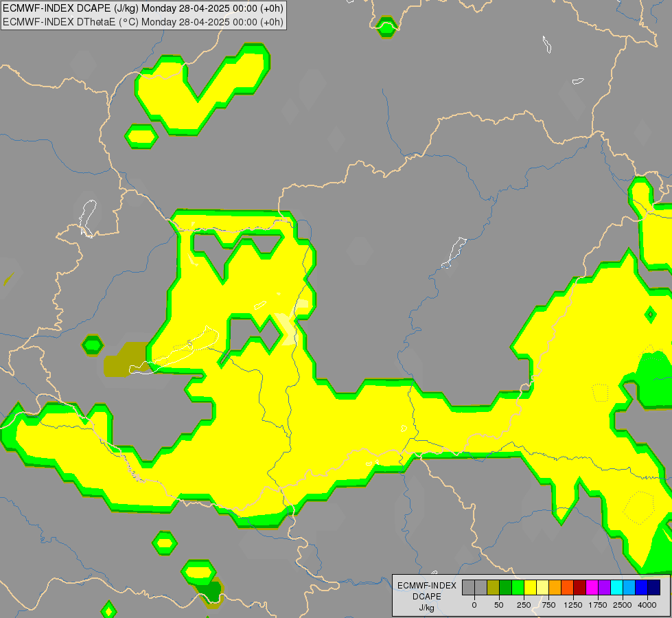
Task: Click 'ECMWF-INDEX' text in the legend box
Action: [x=427, y=586]
